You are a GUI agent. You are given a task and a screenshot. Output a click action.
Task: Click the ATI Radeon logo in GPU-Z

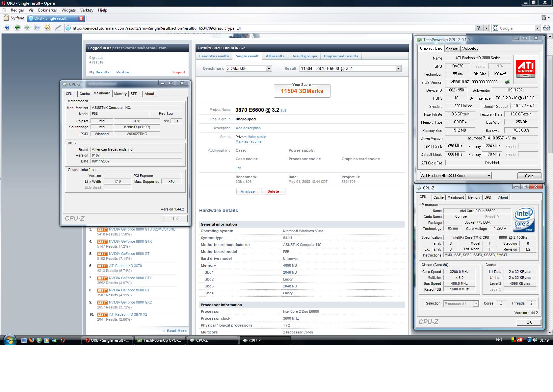pos(525,68)
